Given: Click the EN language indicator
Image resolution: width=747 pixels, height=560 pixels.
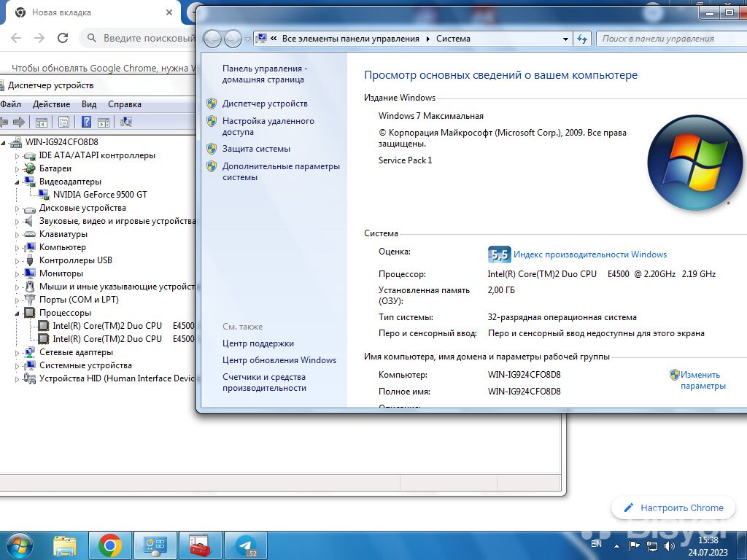Looking at the screenshot, I should pyautogui.click(x=596, y=543).
